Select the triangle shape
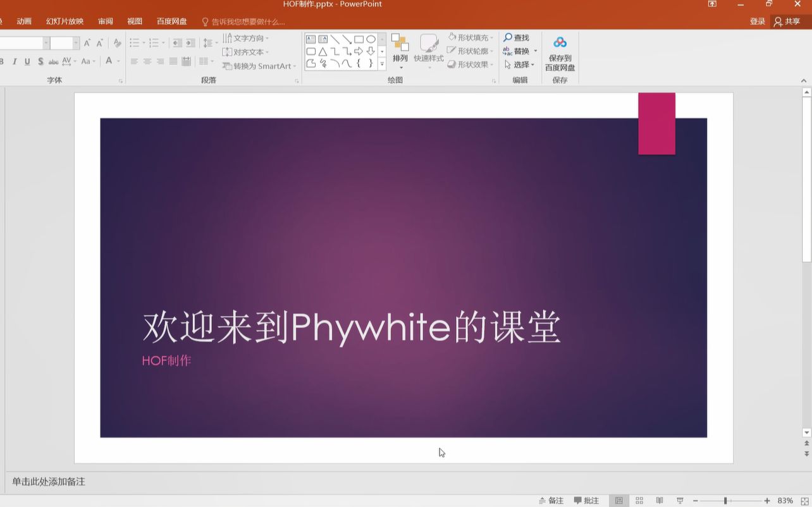The height and width of the screenshot is (507, 812). (x=323, y=51)
